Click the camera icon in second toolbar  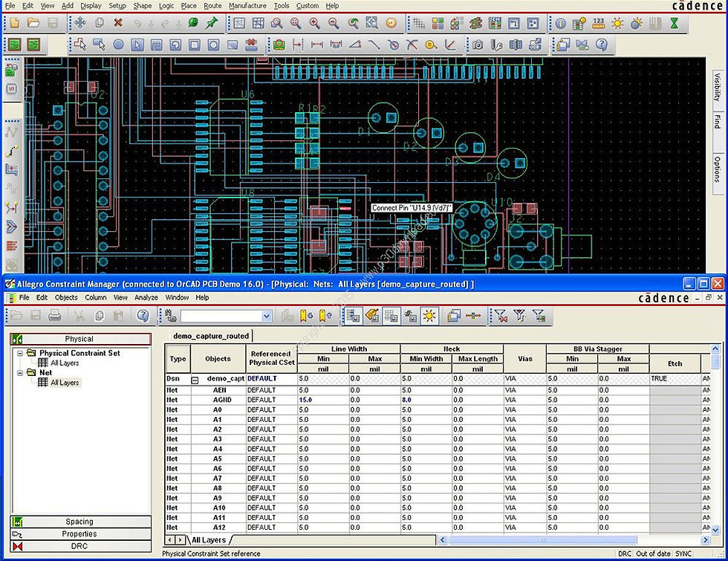pos(478,45)
